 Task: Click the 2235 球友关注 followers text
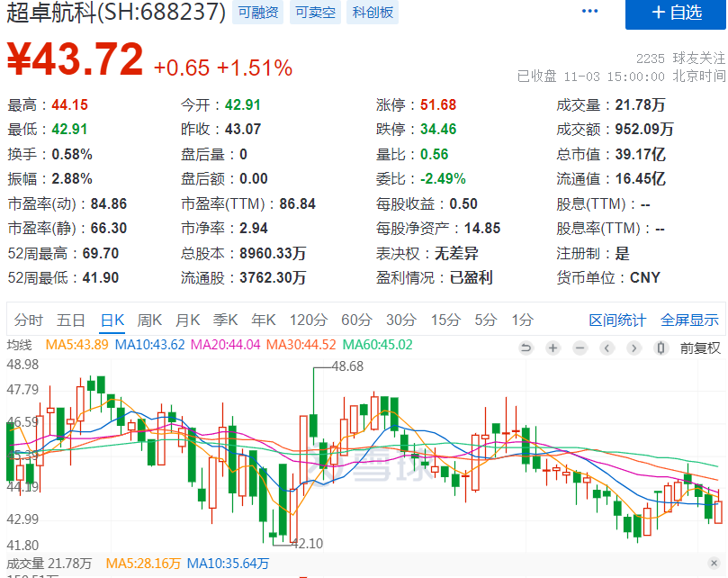click(680, 59)
